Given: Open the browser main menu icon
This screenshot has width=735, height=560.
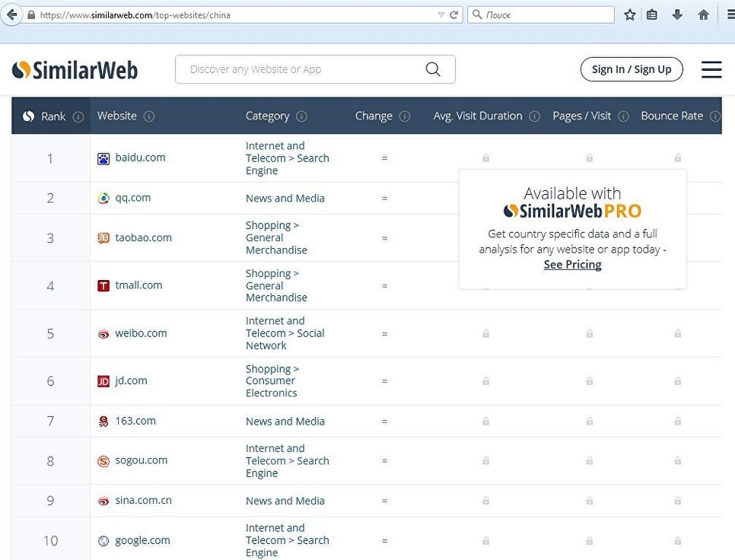Looking at the screenshot, I should 730,15.
